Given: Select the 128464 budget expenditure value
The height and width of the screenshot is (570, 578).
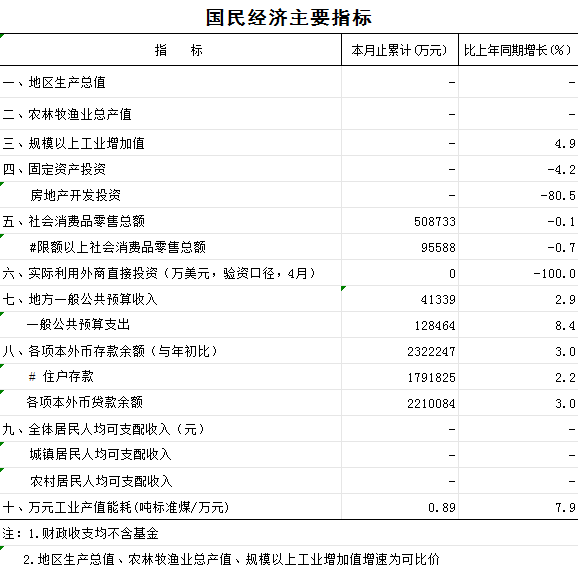Looking at the screenshot, I should (435, 326).
